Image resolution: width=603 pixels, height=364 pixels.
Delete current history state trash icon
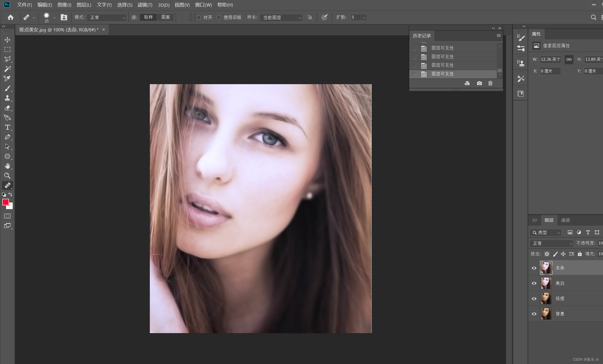(490, 83)
